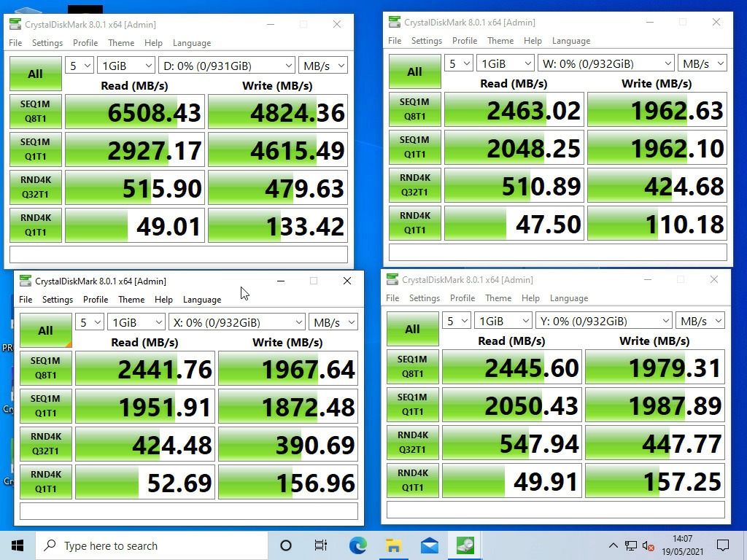Launch Microsoft Edge from taskbar
The height and width of the screenshot is (560, 747).
click(357, 545)
